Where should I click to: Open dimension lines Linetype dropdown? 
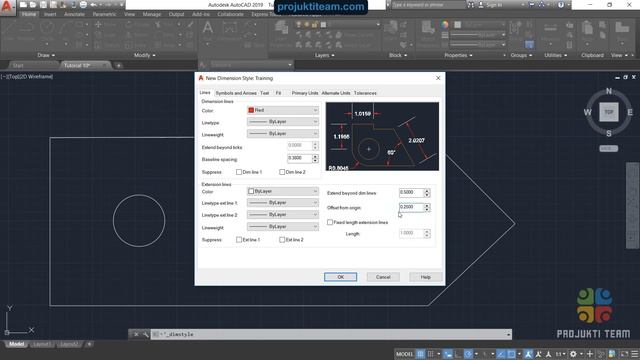click(282, 122)
